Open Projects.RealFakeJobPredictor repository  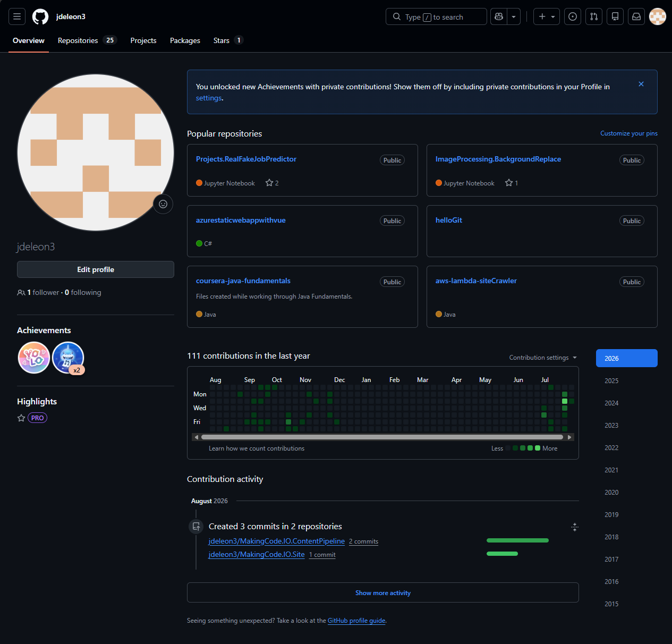pos(246,159)
